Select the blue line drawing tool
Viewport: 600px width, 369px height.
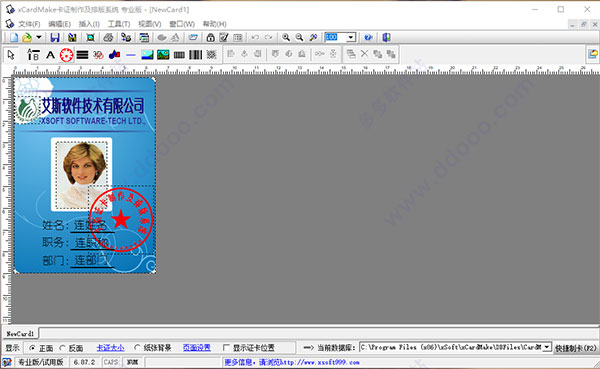[131, 55]
